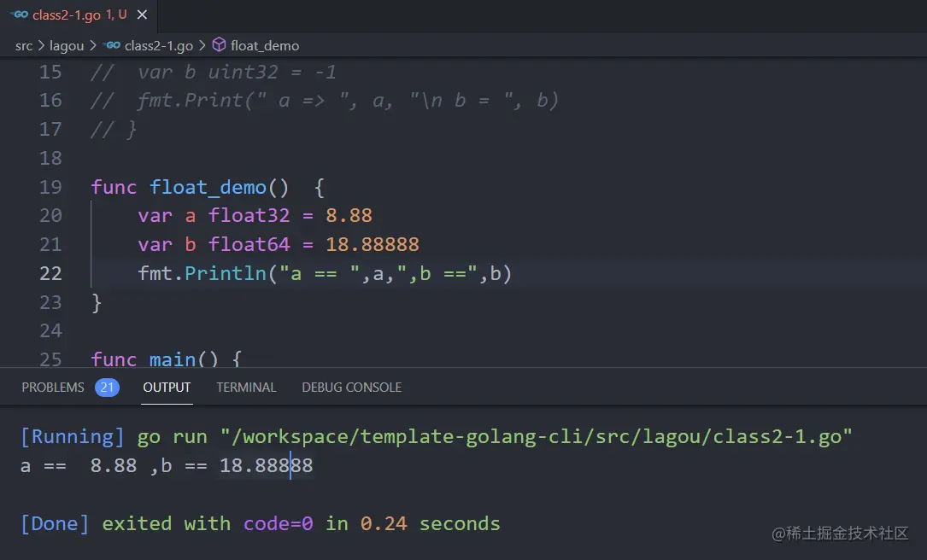The image size is (927, 560).
Task: Click the [Done] label in output
Action: click(55, 523)
